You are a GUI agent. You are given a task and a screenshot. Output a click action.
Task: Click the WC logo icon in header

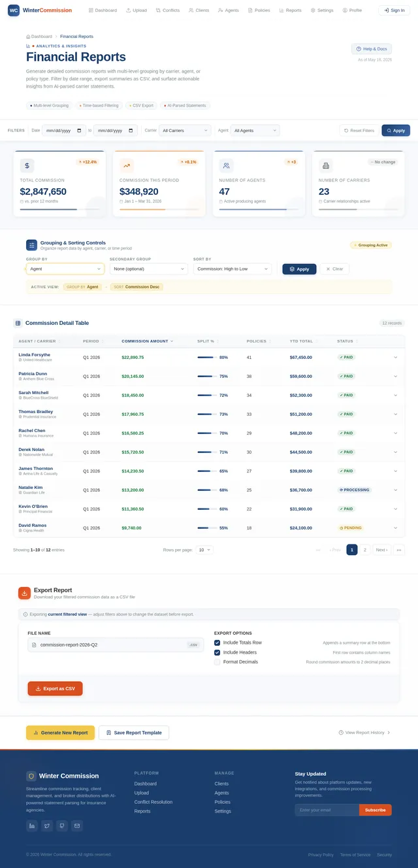[x=14, y=10]
